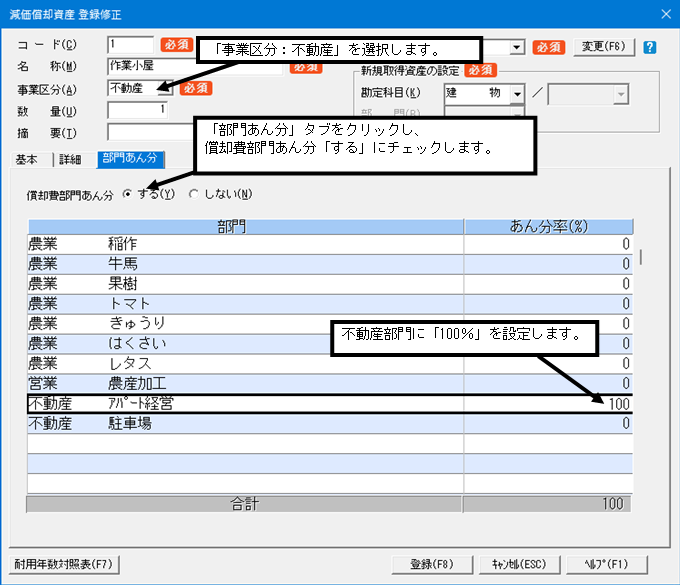Select the する(Y) radio button

coord(127,194)
